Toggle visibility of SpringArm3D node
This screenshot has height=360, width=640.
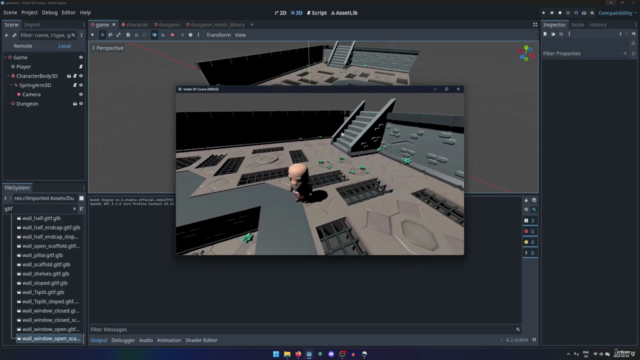(x=81, y=85)
